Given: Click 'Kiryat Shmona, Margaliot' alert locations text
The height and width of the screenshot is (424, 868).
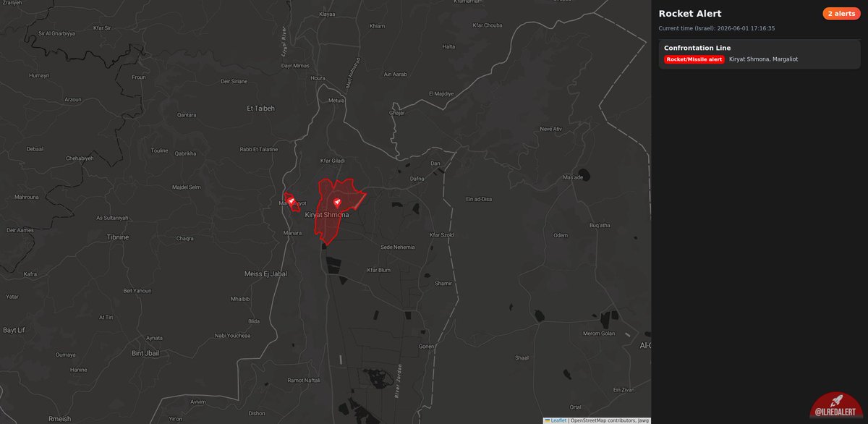Looking at the screenshot, I should click(763, 59).
